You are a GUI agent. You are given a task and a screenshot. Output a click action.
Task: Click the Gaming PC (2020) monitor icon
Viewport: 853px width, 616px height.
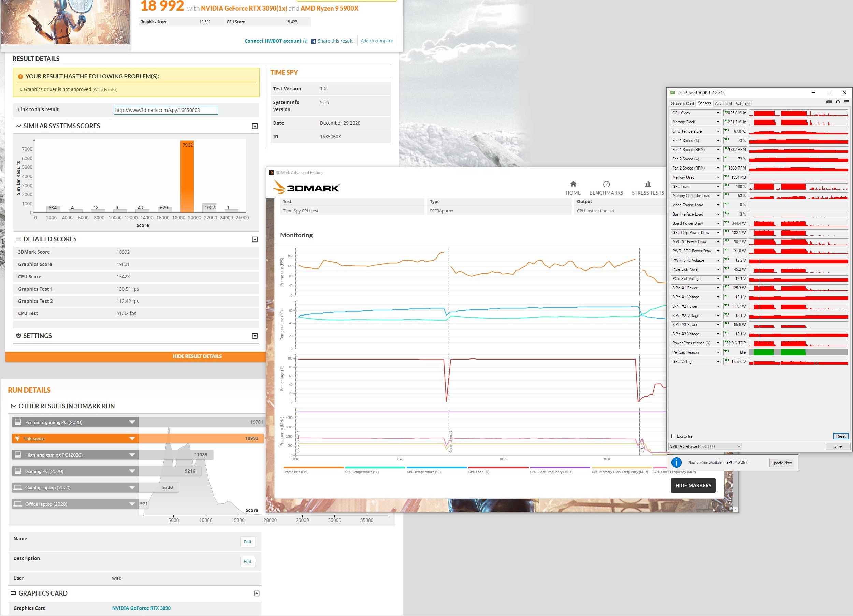18,471
